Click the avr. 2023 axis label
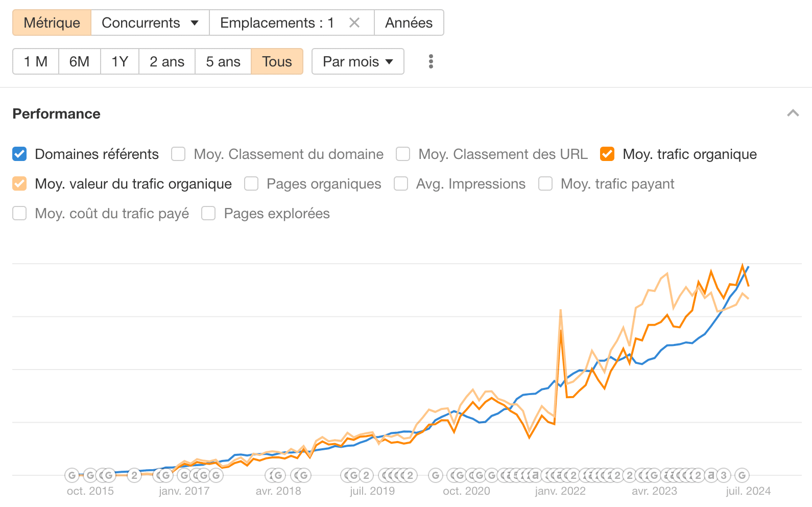812x507 pixels. pos(654,491)
